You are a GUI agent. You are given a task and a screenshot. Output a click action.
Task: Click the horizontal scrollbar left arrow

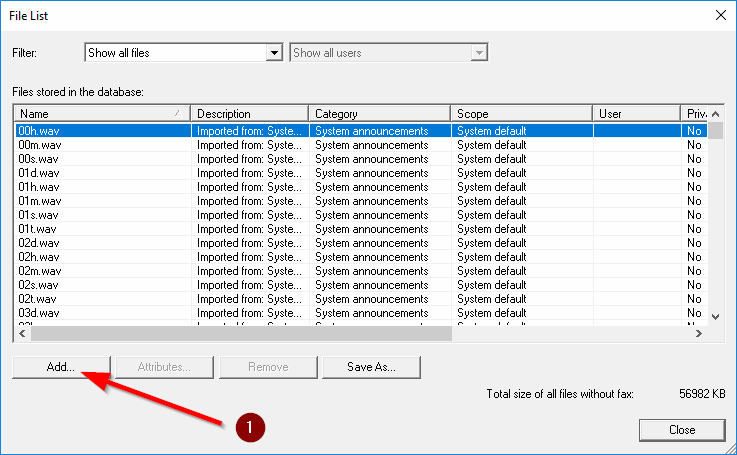click(x=22, y=333)
